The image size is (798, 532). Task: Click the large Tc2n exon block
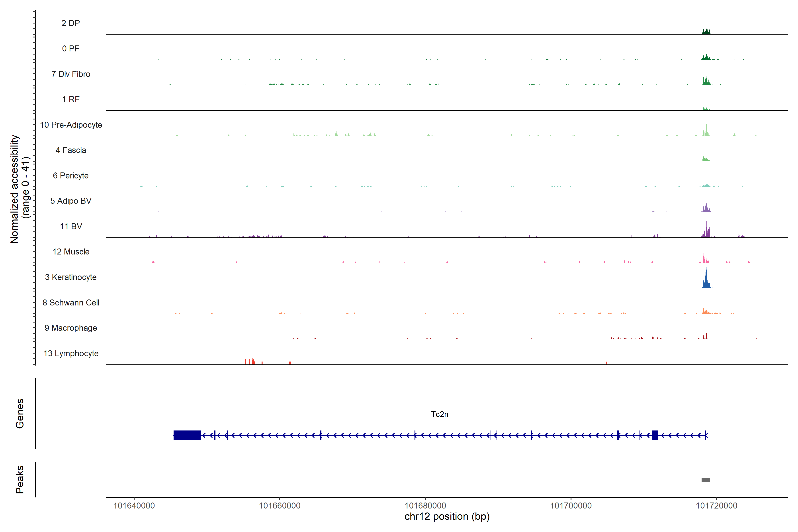click(187, 435)
